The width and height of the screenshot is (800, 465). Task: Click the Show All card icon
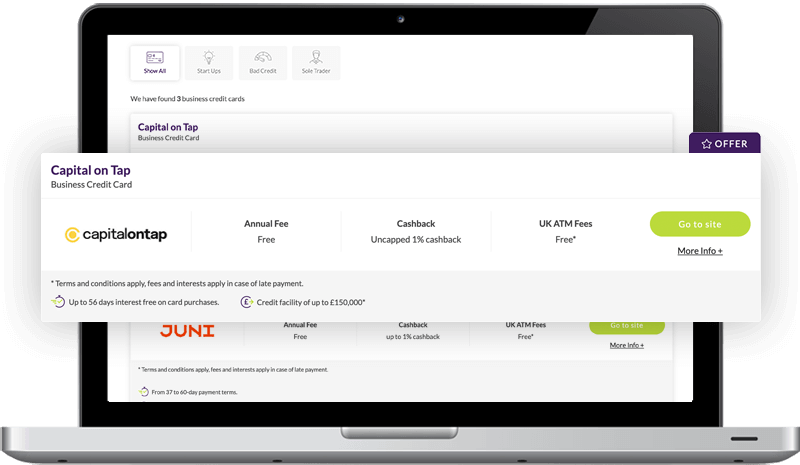pos(155,57)
